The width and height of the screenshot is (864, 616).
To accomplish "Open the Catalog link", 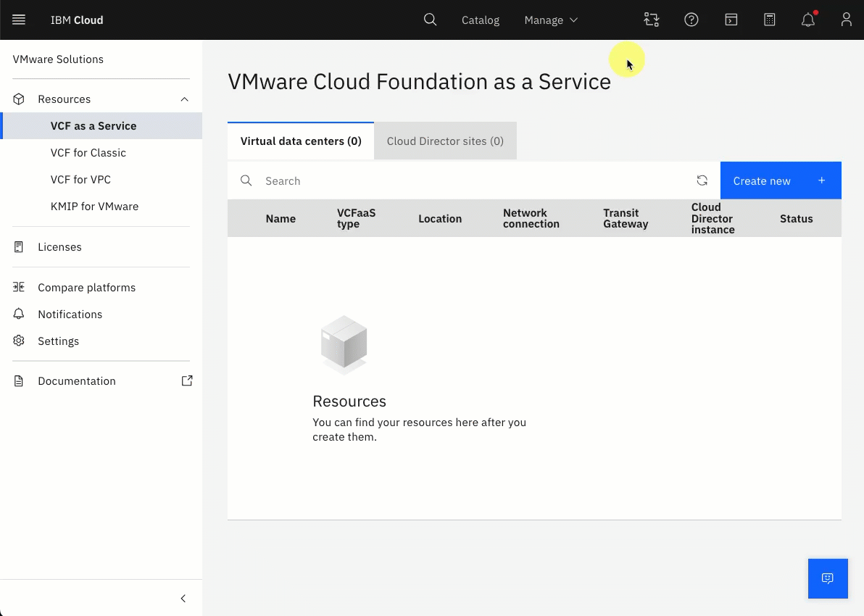I will [481, 20].
